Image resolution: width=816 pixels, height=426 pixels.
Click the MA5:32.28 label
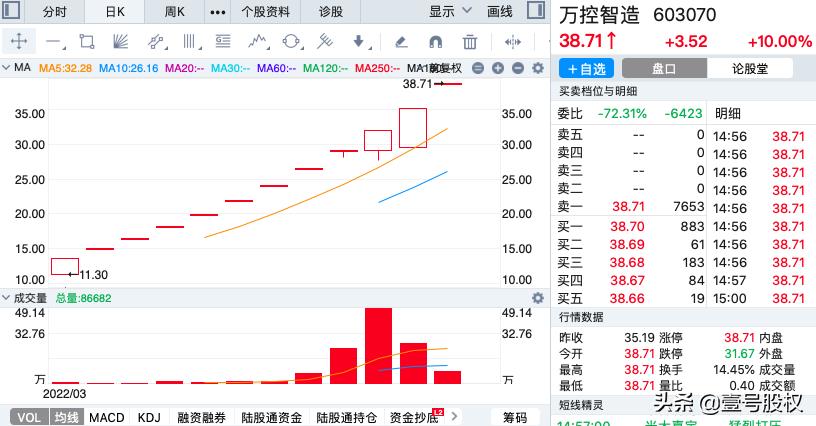point(66,68)
